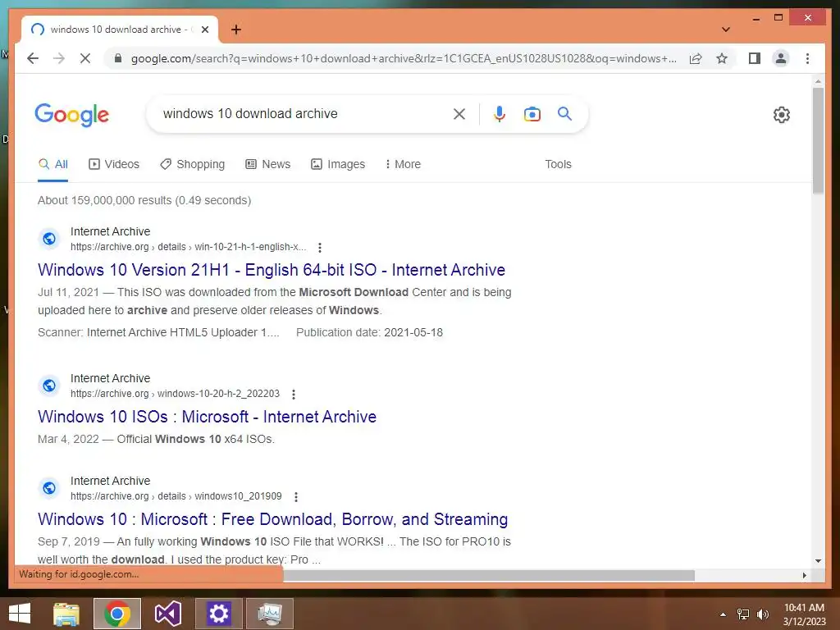Open network status tray icon

coord(743,614)
